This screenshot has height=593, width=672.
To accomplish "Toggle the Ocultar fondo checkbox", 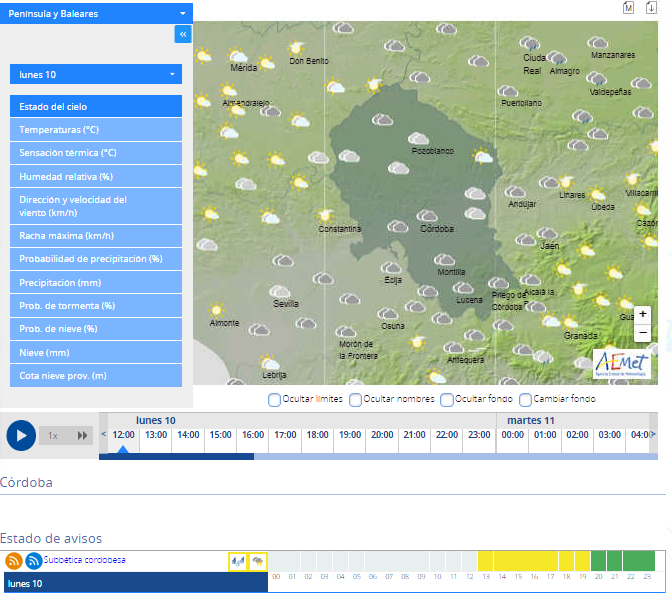I will pyautogui.click(x=447, y=400).
